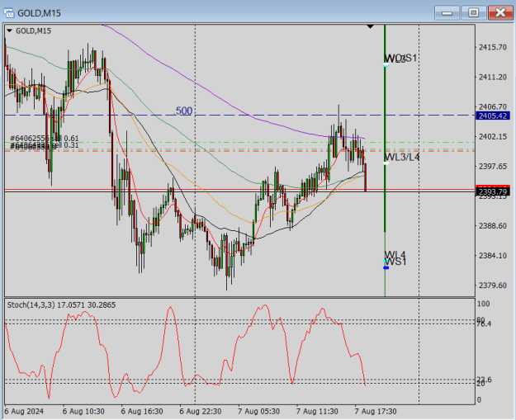Click the 2411.20 price scale value
The image size is (516, 420).
click(493, 77)
